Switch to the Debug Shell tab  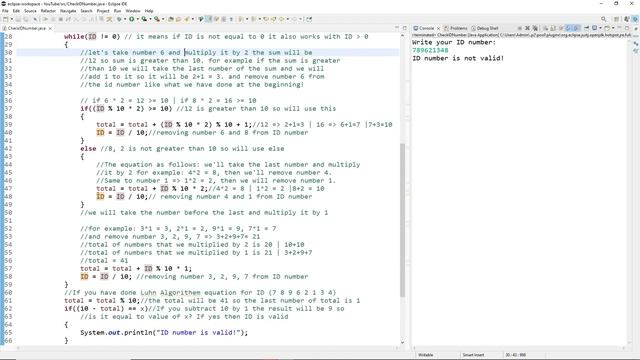pyautogui.click(x=484, y=28)
